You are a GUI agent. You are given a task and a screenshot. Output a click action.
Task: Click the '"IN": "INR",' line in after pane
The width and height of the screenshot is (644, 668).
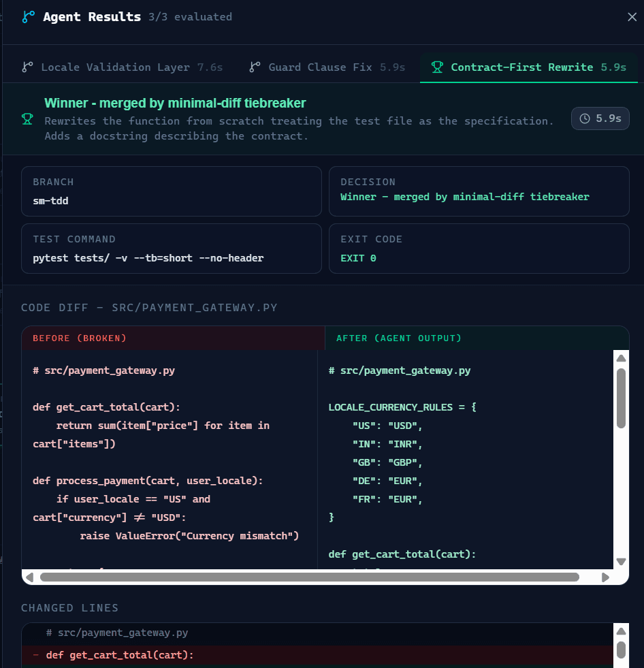point(387,444)
